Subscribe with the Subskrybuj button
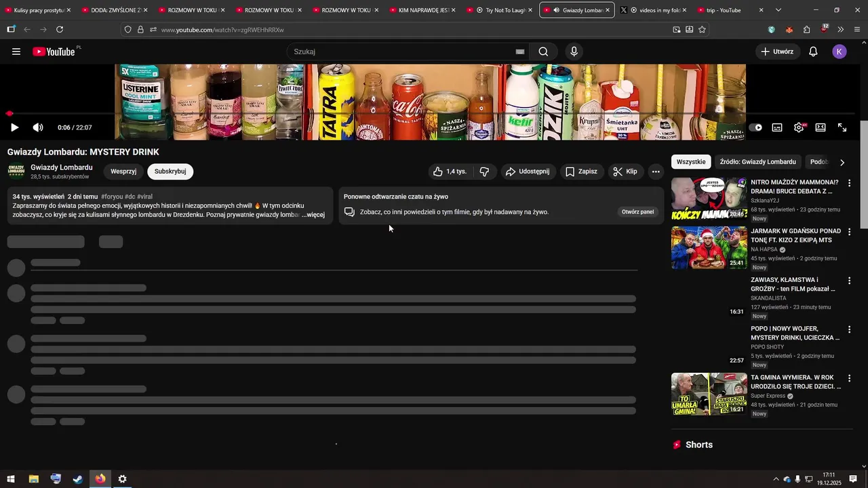The width and height of the screenshot is (868, 488). click(x=170, y=171)
